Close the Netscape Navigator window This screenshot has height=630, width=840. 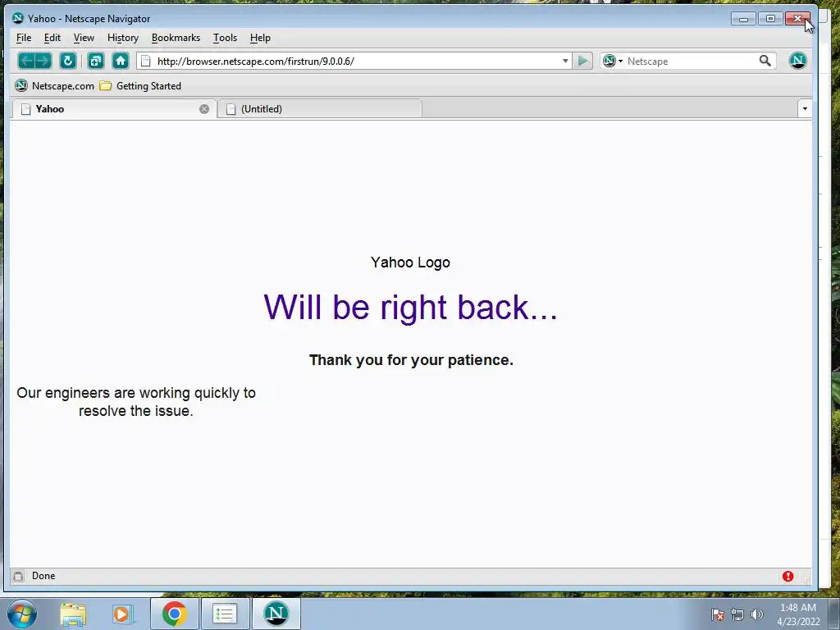click(x=797, y=19)
